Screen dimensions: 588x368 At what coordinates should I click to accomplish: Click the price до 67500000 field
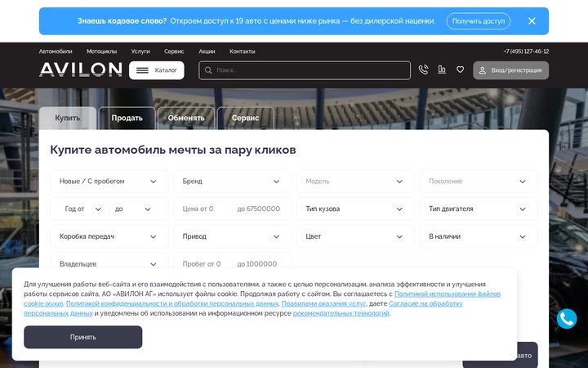[260, 209]
